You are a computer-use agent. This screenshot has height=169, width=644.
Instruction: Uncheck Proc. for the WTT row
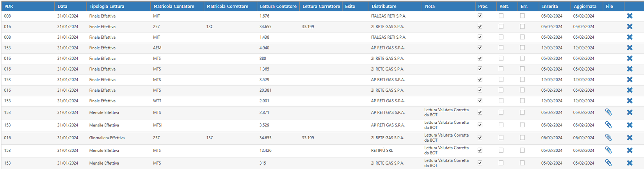(480, 101)
